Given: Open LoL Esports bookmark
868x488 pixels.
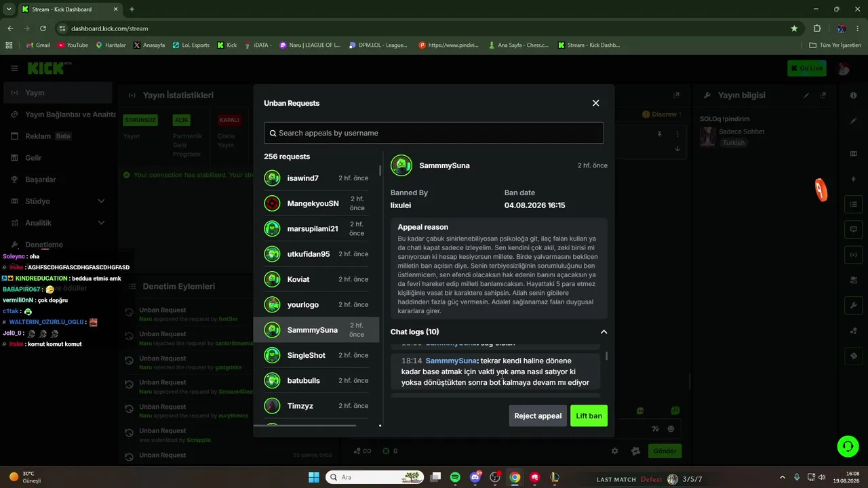Looking at the screenshot, I should click(191, 45).
